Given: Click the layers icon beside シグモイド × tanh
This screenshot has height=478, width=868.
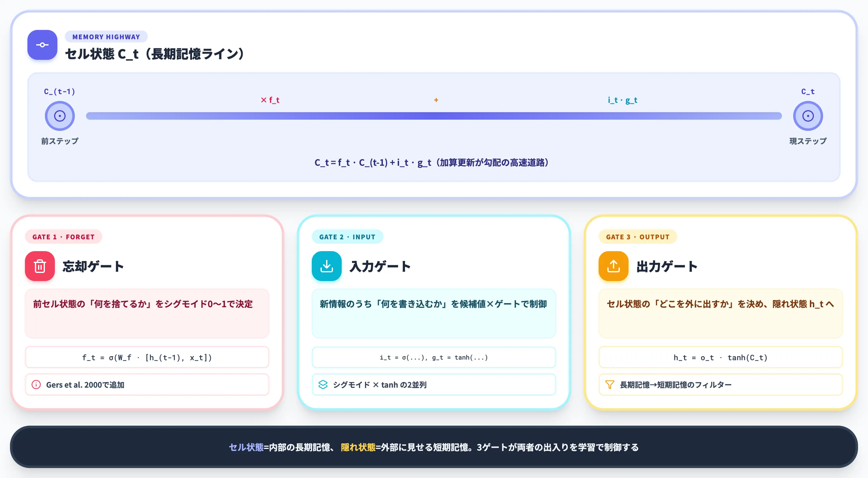Looking at the screenshot, I should [323, 384].
